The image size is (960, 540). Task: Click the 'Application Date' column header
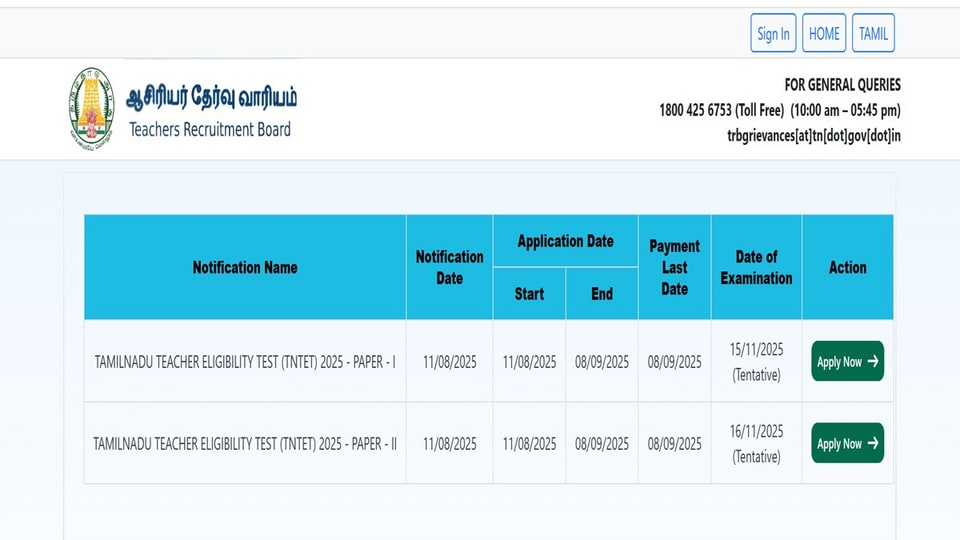(x=565, y=241)
